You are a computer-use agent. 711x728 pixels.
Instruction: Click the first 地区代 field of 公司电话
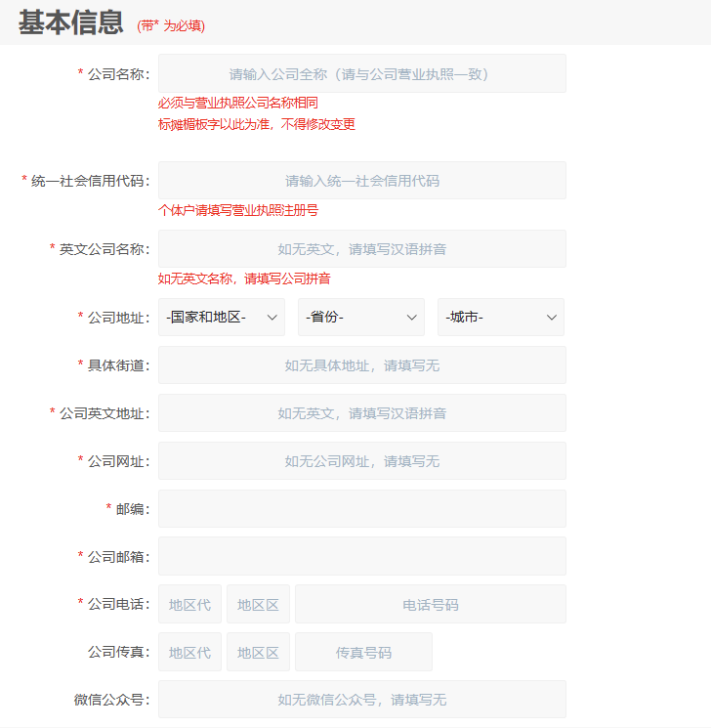tap(189, 604)
